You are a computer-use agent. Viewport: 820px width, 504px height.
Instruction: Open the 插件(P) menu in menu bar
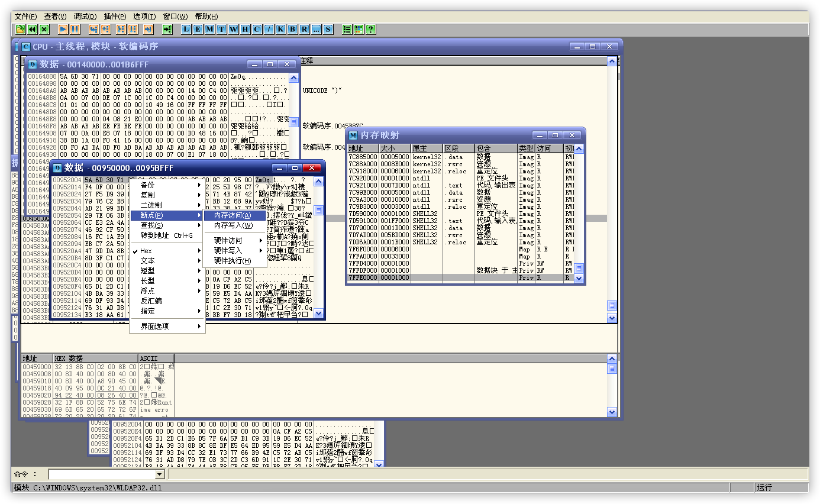click(114, 17)
